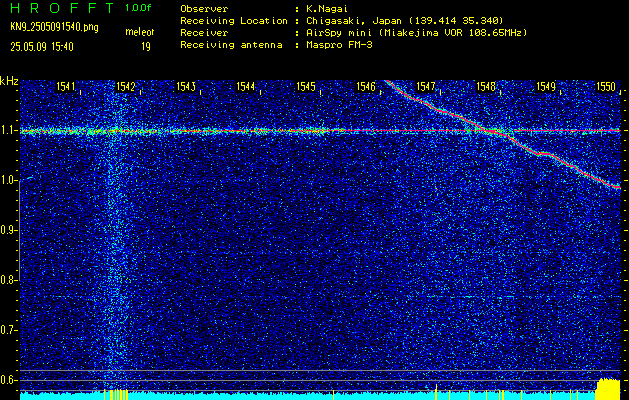
Task: Click the 0.9 frequency axis label
Action: tap(8, 230)
